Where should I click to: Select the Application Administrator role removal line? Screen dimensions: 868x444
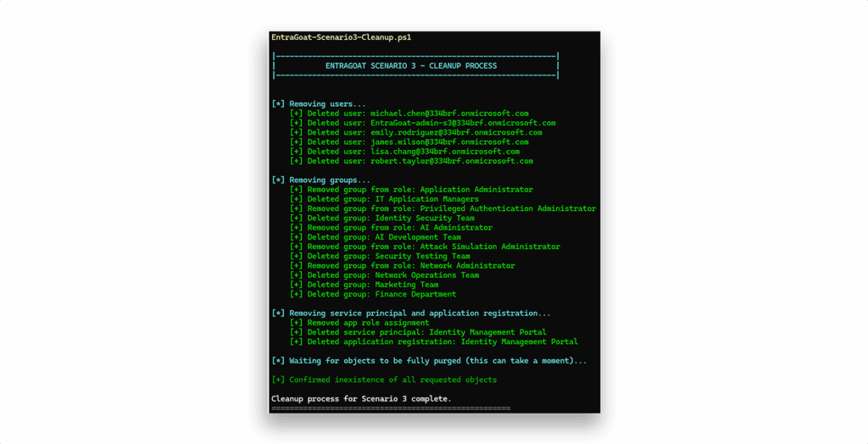click(x=411, y=190)
